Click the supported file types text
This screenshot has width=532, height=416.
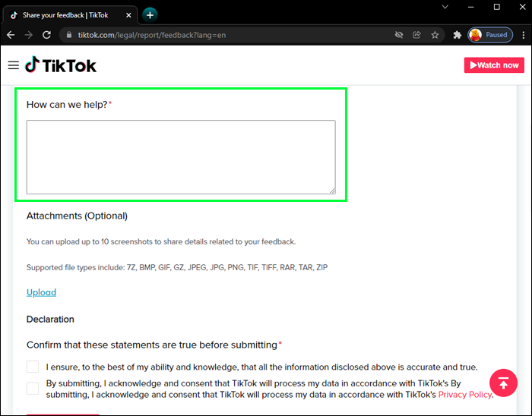(177, 268)
